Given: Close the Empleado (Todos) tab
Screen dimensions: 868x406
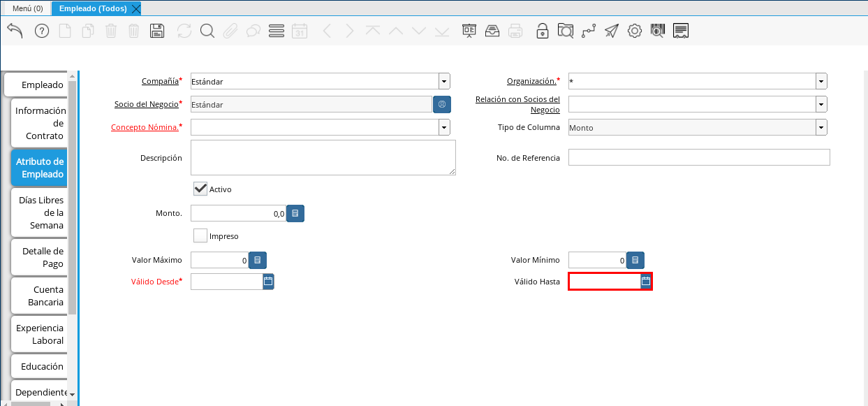Looking at the screenshot, I should pyautogui.click(x=136, y=8).
